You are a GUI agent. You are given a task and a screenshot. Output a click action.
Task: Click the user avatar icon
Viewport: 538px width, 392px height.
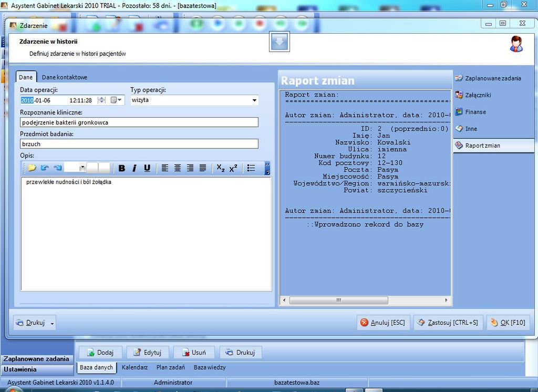tap(516, 44)
